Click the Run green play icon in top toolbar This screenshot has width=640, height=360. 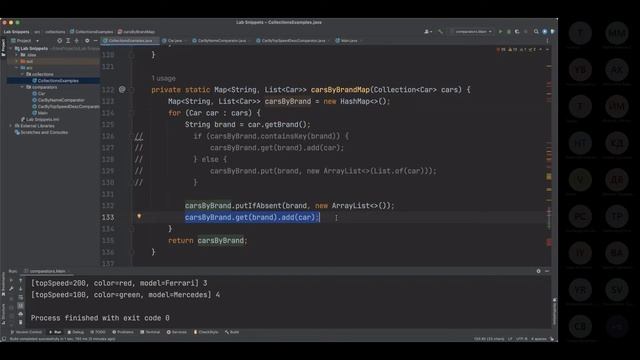pos(500,31)
